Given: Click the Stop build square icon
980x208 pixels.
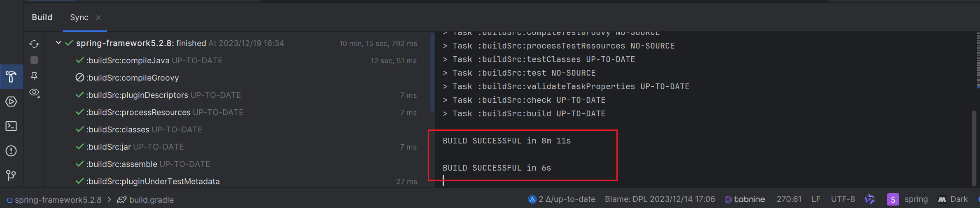Looking at the screenshot, I should (x=34, y=60).
